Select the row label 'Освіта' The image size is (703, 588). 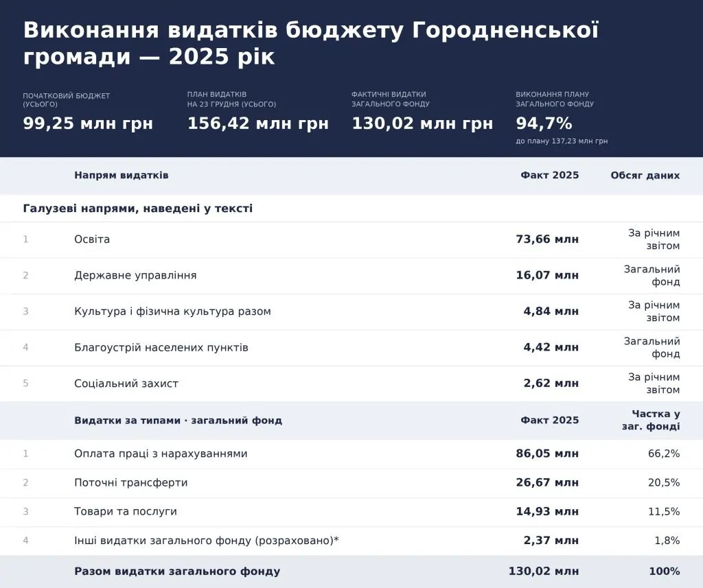click(x=92, y=239)
